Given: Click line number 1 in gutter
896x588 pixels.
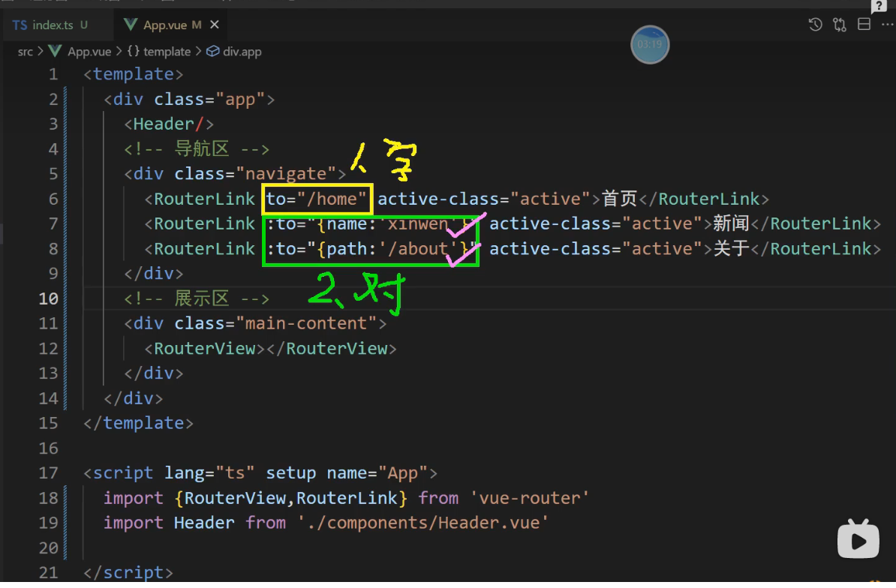Looking at the screenshot, I should pos(53,74).
